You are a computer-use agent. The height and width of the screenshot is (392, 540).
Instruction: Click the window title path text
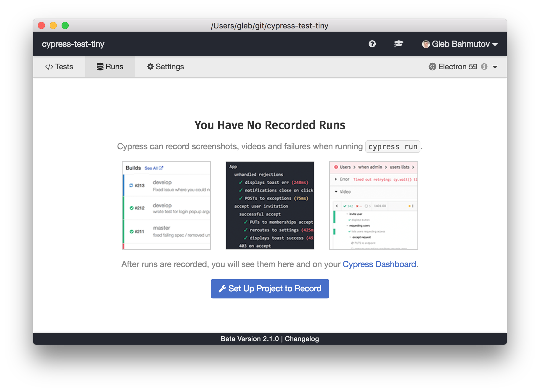pos(270,26)
